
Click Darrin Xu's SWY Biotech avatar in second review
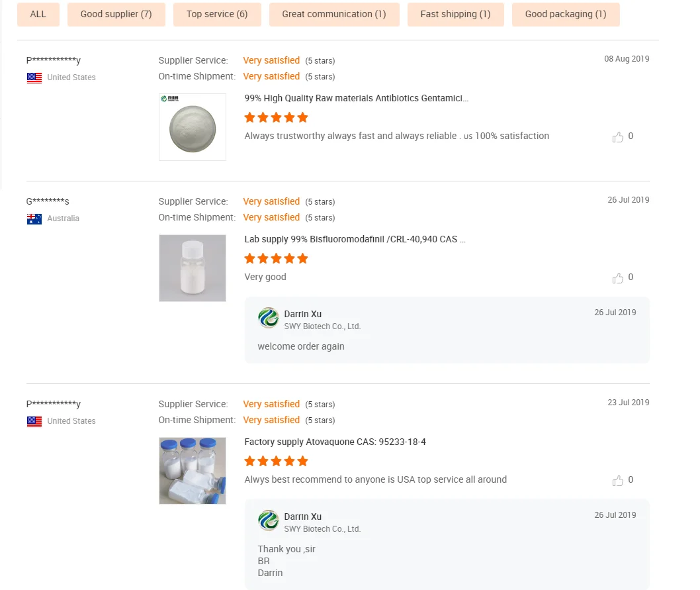pos(268,319)
